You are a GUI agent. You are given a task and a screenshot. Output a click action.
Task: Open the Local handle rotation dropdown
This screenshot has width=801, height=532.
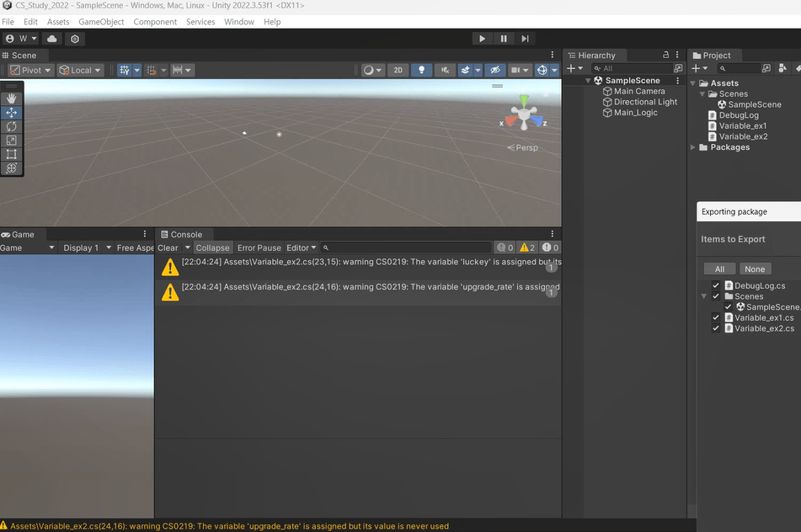click(x=80, y=71)
